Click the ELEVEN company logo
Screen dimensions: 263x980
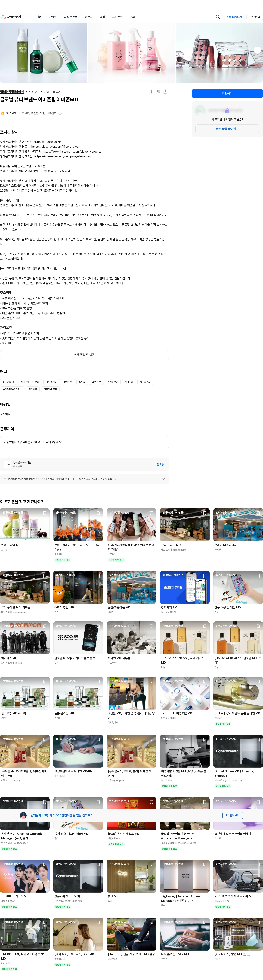pos(7,465)
